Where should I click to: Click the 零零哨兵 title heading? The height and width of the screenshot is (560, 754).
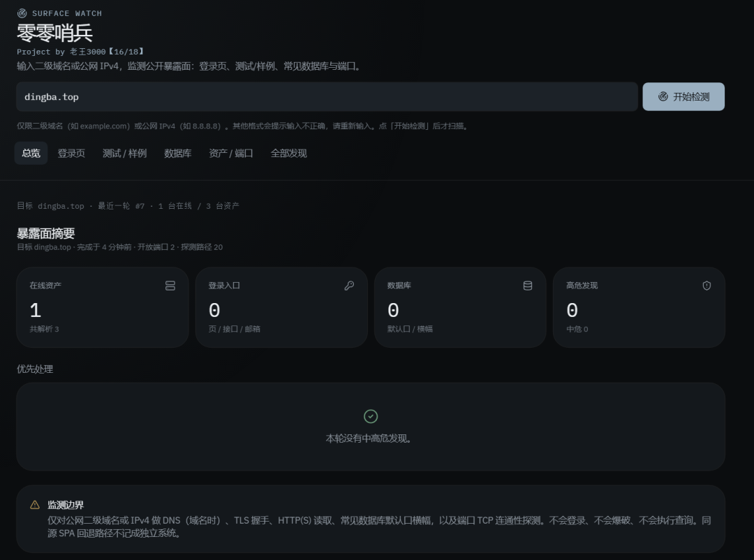pos(54,33)
